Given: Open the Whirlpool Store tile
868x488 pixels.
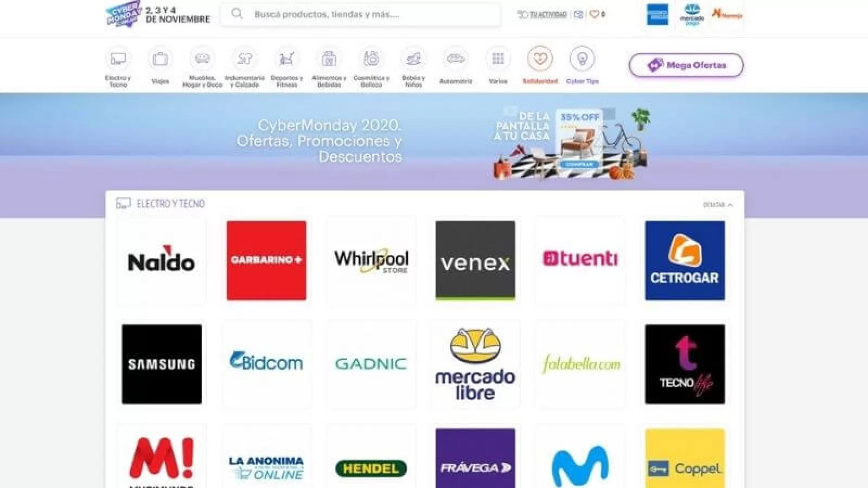Looking at the screenshot, I should pyautogui.click(x=371, y=261).
